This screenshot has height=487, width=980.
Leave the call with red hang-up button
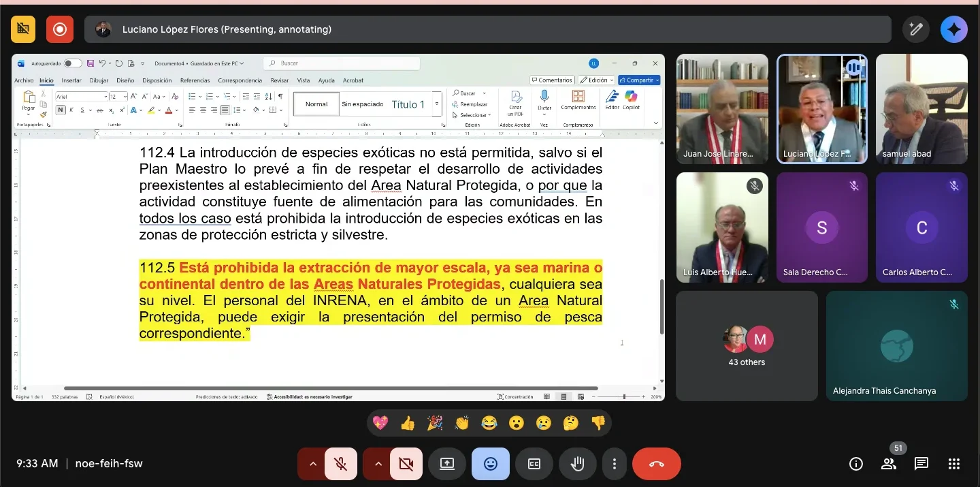pyautogui.click(x=656, y=464)
